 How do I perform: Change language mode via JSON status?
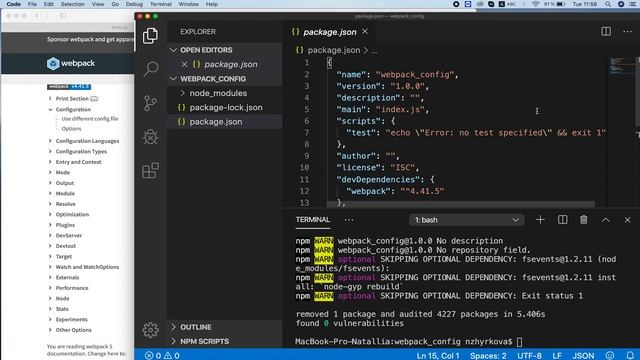pyautogui.click(x=583, y=356)
